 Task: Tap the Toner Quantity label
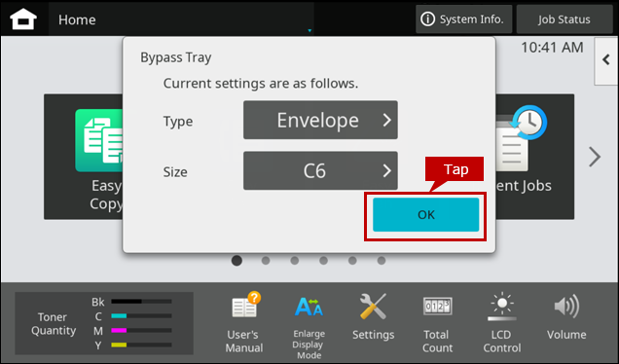tap(53, 324)
